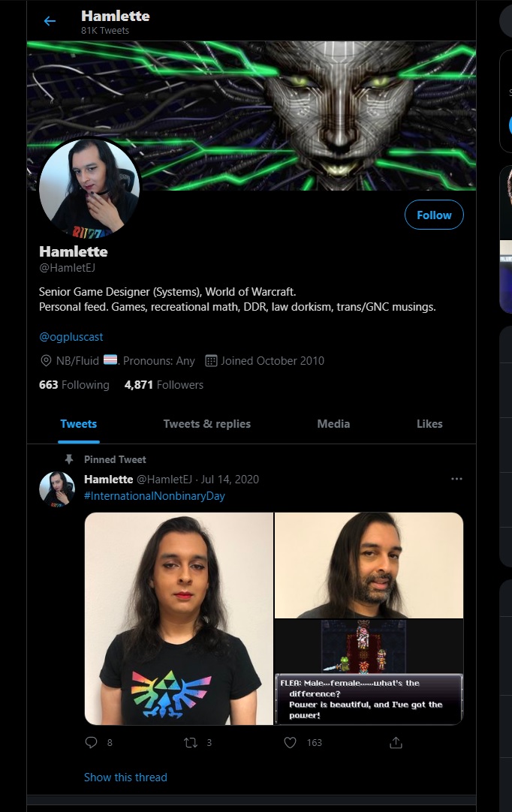This screenshot has height=812, width=512.
Task: Click the Follow button
Action: 434,215
